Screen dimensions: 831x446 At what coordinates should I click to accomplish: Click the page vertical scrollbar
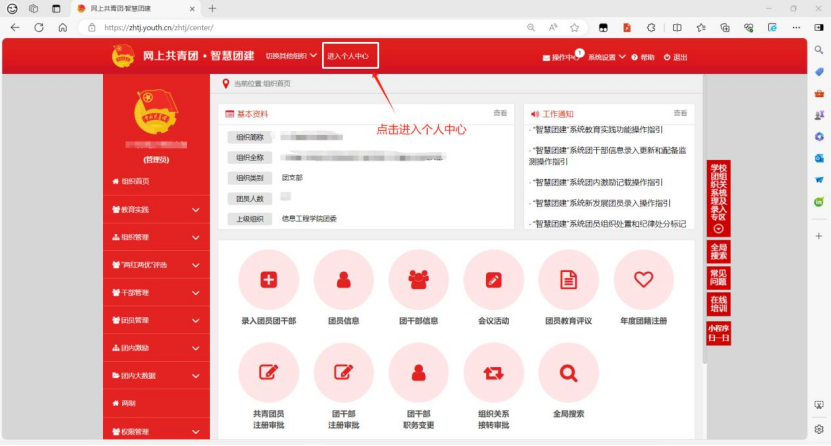(x=704, y=219)
